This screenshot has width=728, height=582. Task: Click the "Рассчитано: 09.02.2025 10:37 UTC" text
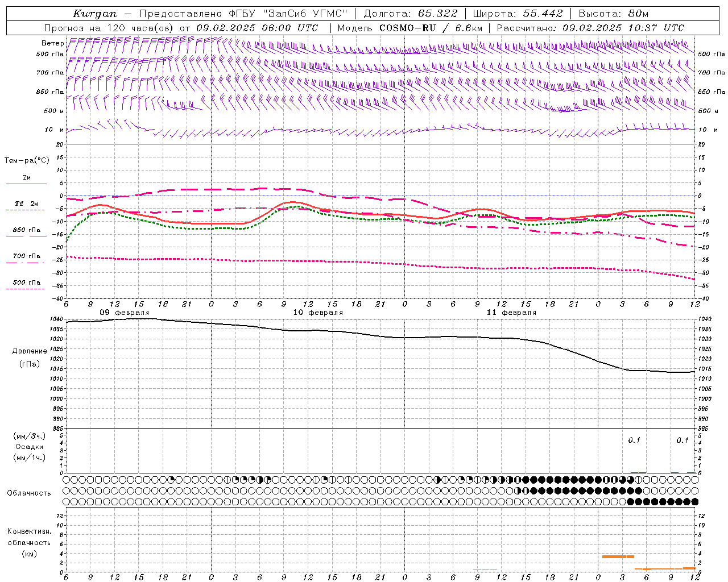coord(590,28)
